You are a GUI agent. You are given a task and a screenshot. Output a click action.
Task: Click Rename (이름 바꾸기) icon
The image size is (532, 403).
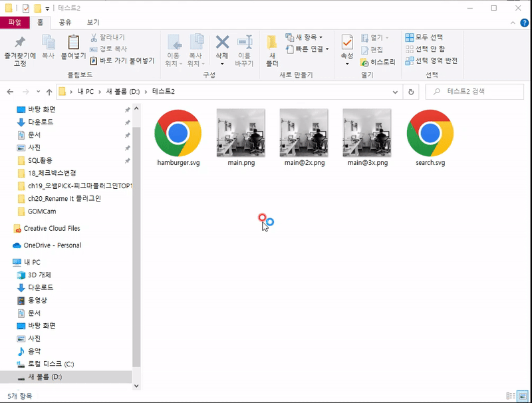coord(244,43)
